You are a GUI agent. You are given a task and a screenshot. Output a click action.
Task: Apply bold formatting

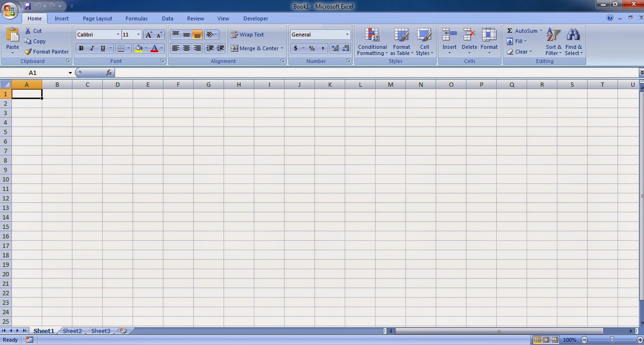(81, 48)
